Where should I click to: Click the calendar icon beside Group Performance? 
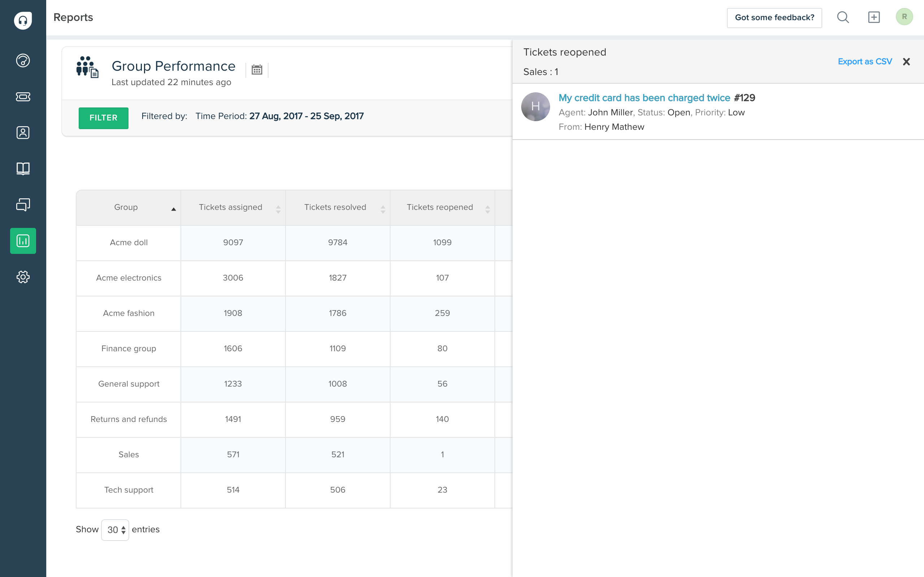(257, 70)
